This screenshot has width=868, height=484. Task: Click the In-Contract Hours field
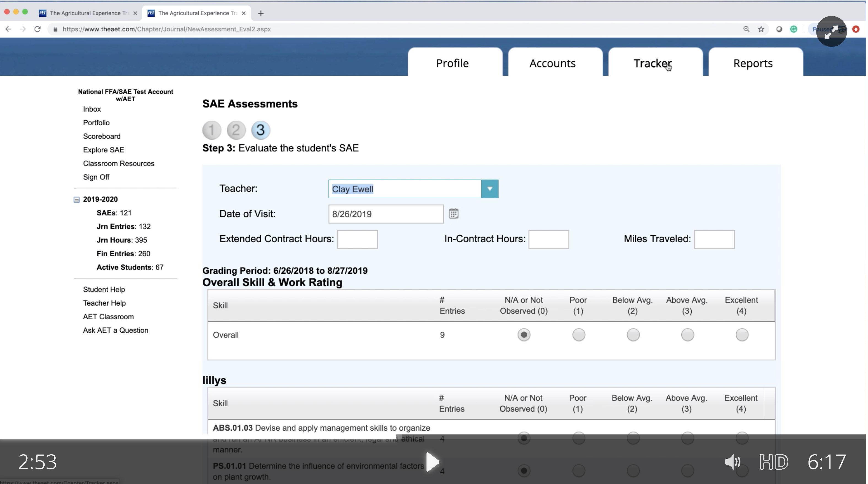pos(549,239)
